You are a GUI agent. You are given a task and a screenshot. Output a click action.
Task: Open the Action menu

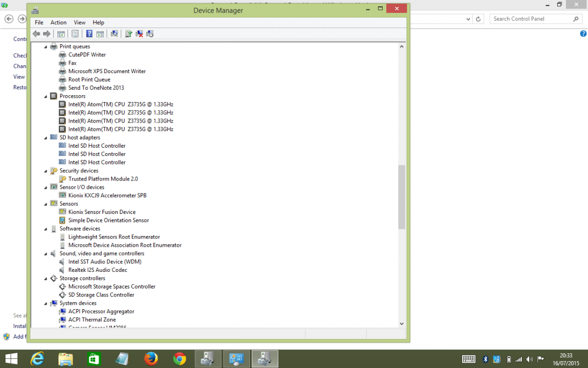(x=58, y=23)
